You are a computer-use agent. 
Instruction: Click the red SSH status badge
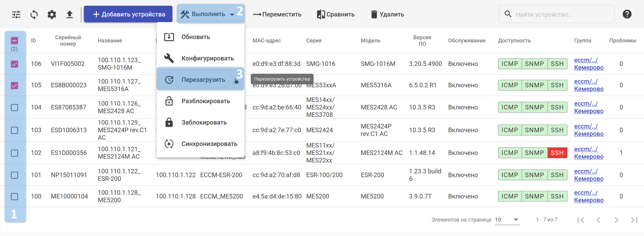pos(557,153)
